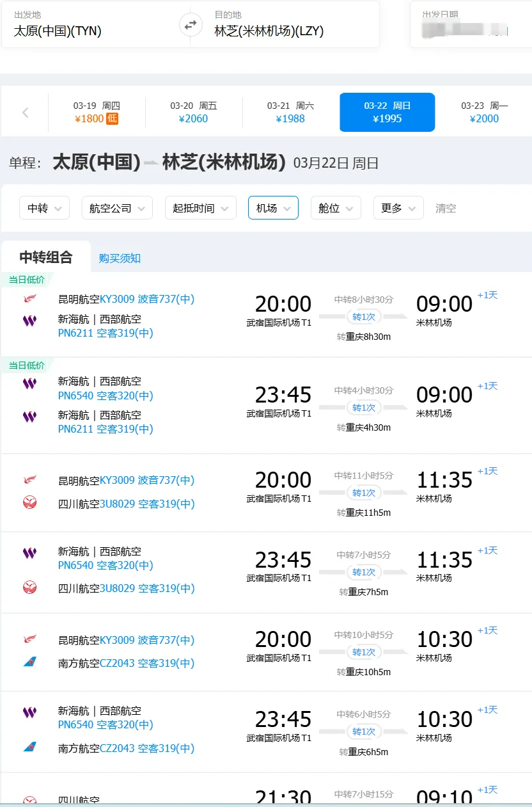Select date 03-20 周五 ¥2060
The height and width of the screenshot is (807, 532).
click(x=194, y=112)
